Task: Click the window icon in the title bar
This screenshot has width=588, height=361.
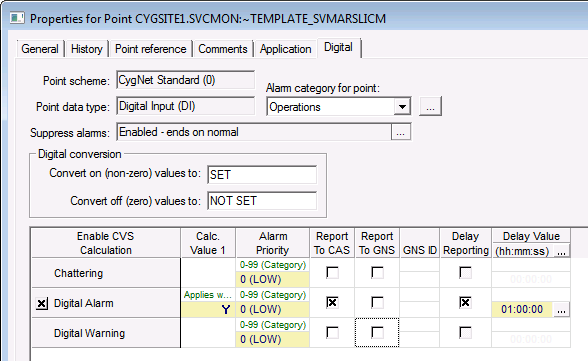Action: [x=16, y=18]
